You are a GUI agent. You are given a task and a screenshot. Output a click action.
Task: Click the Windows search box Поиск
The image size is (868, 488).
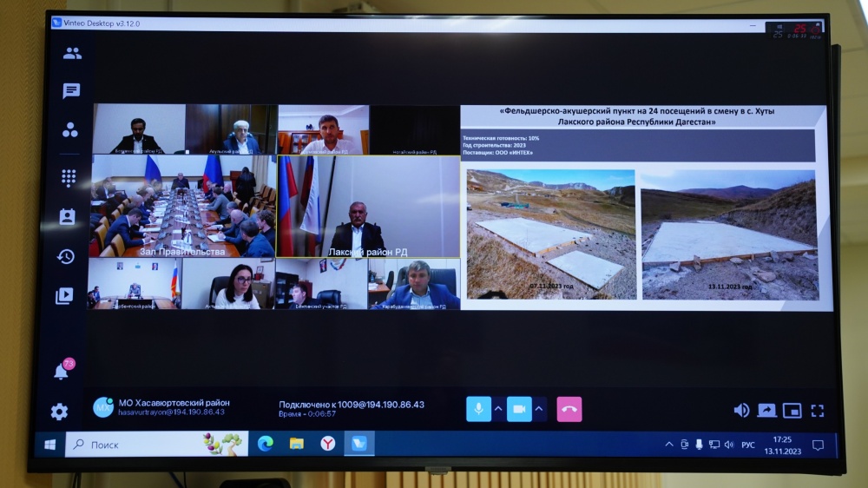coord(143,445)
